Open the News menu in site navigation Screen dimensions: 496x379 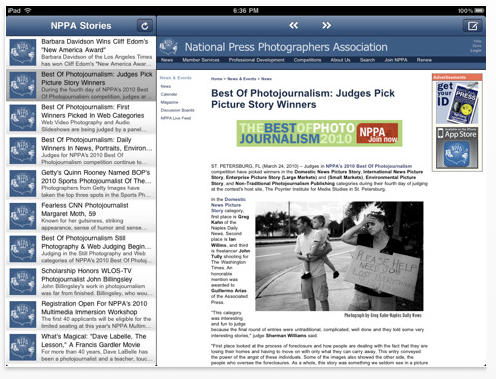coord(167,60)
